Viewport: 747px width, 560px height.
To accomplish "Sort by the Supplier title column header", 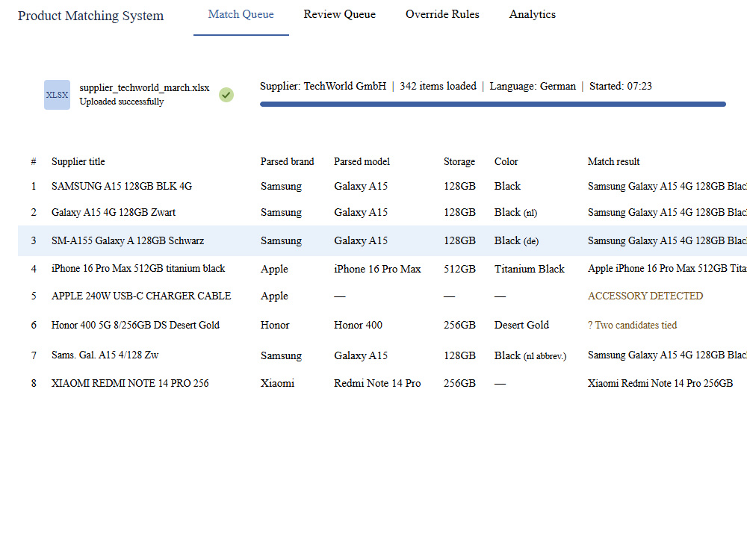I will pyautogui.click(x=78, y=161).
